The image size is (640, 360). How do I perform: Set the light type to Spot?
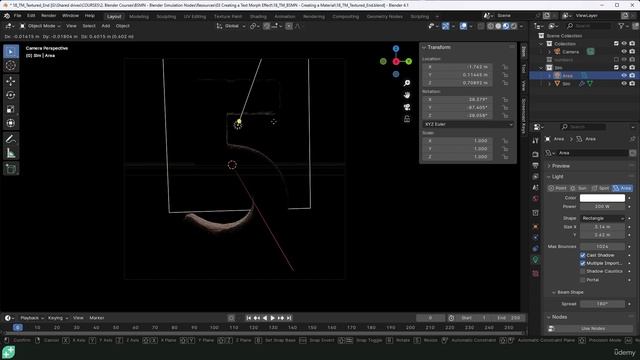pyautogui.click(x=600, y=188)
